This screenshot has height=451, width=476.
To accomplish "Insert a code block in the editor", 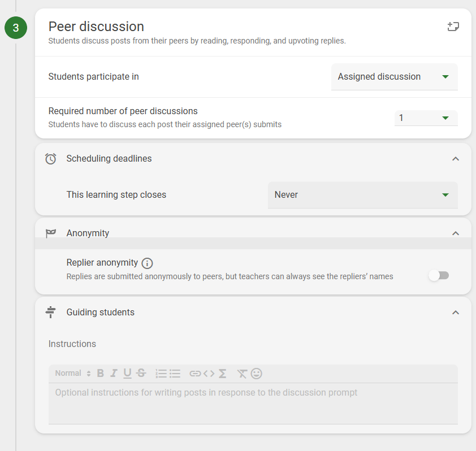I will point(209,373).
